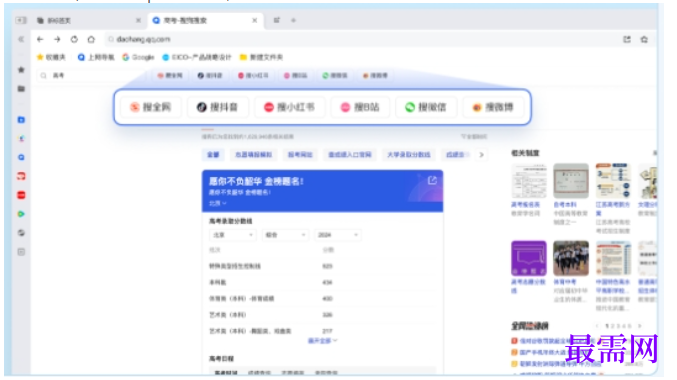Open the browser home page
This screenshot has width=677, height=380.
click(x=91, y=39)
